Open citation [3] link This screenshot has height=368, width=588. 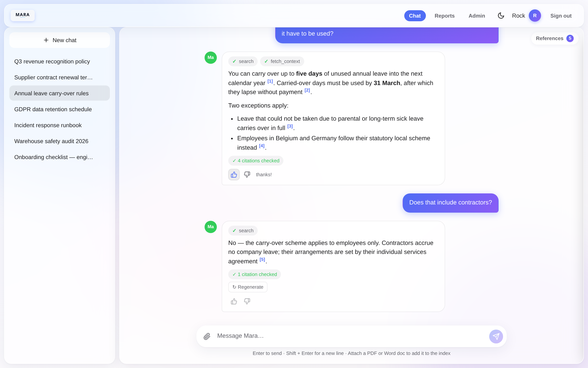click(x=290, y=126)
